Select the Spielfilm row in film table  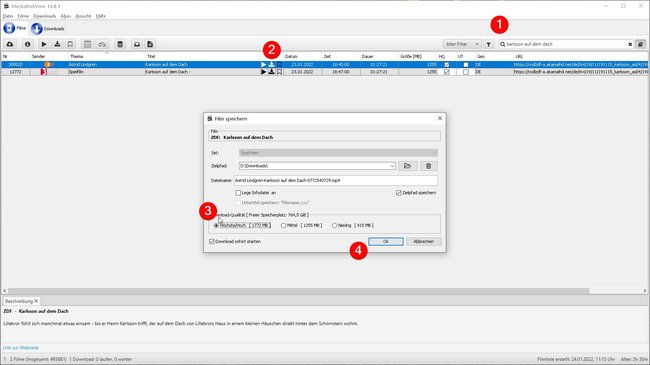325,72
